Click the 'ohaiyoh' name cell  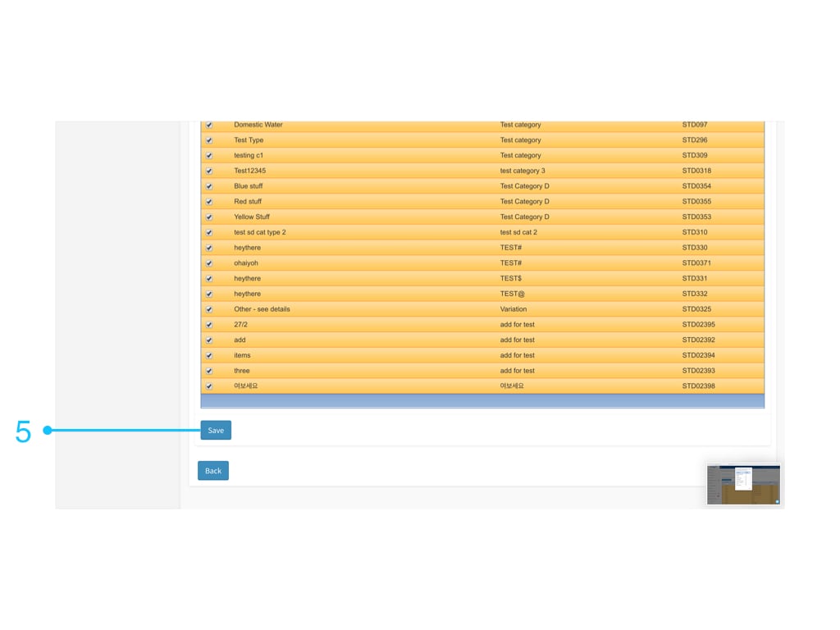pos(246,263)
